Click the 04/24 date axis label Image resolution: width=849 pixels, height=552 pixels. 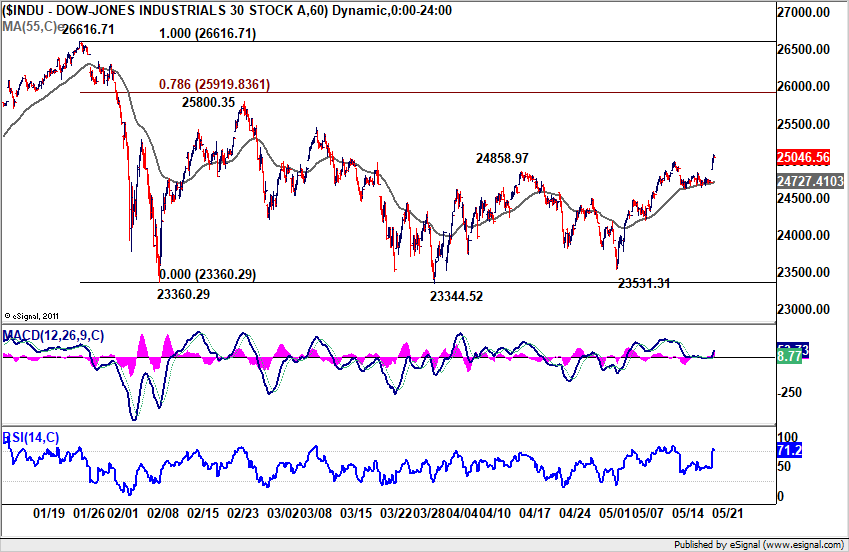575,513
